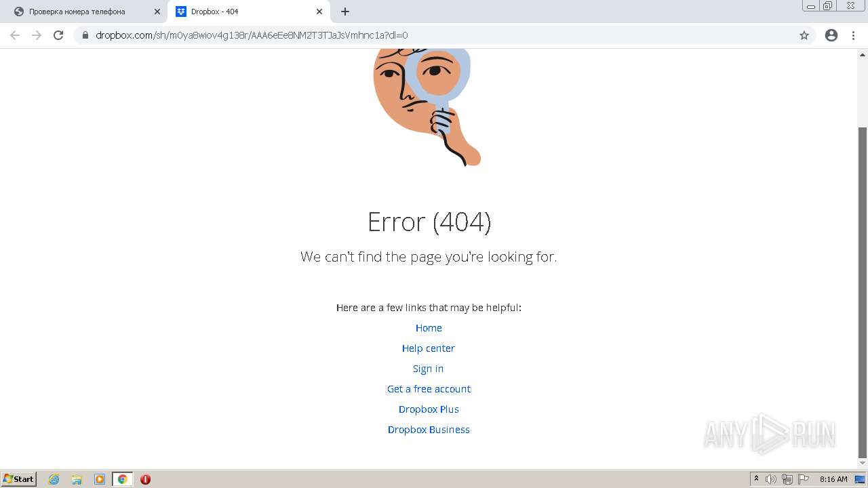This screenshot has height=488, width=868.
Task: Click the magnifying glass face illustration
Action: coord(426,107)
